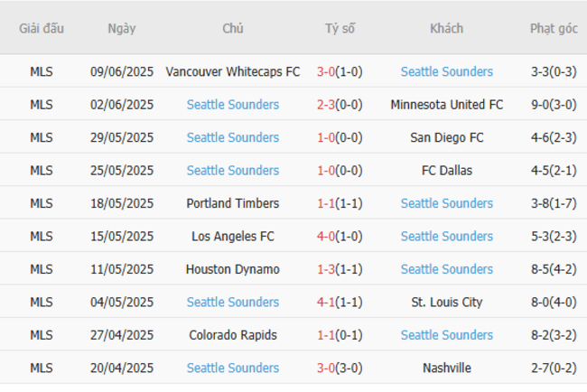This screenshot has width=587, height=392.
Task: Click Seattle Sounders in the 09/06/2025 row
Action: point(446,71)
